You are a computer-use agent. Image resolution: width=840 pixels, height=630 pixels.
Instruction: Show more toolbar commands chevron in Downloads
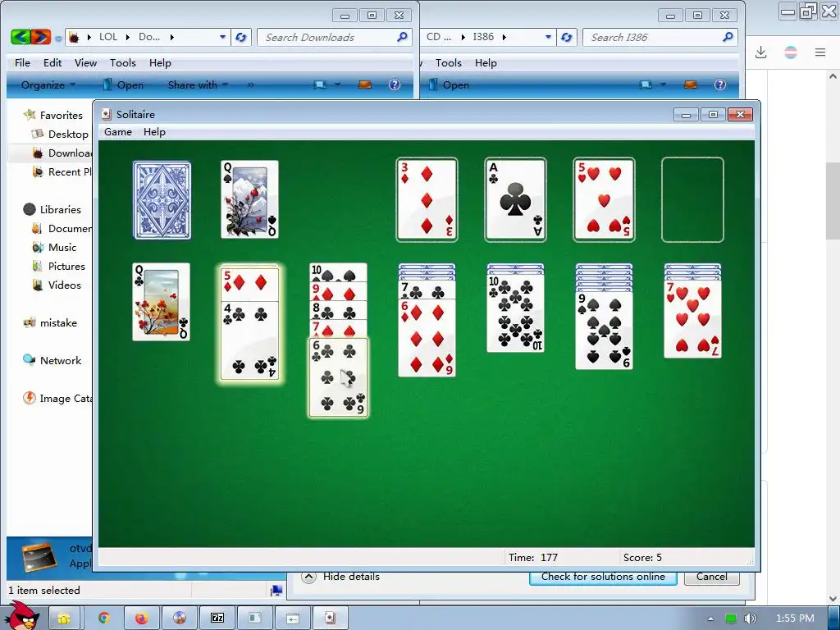[250, 84]
